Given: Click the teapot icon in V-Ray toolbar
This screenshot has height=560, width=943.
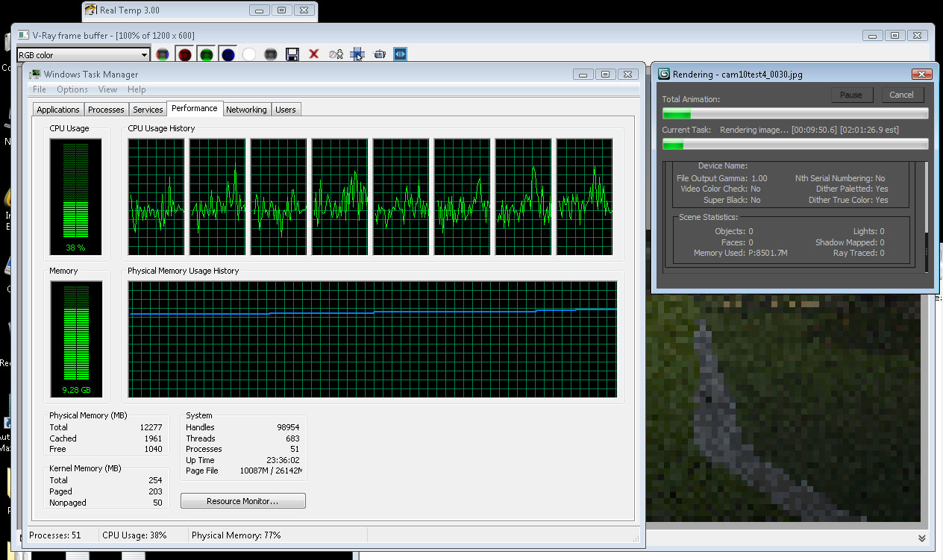Looking at the screenshot, I should [379, 54].
